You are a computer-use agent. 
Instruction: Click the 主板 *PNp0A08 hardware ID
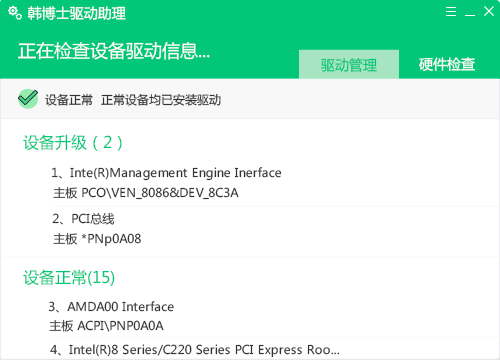click(x=97, y=239)
